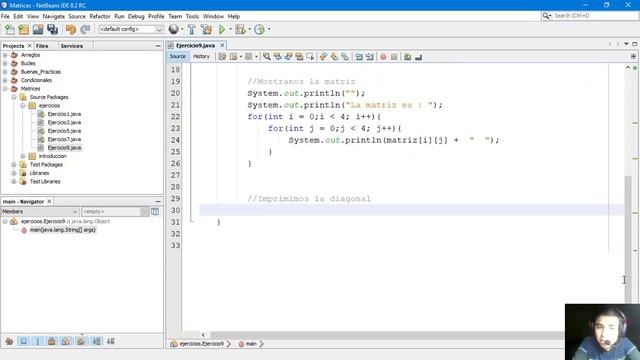Toggle Fully Qualified Names in Navigator
The height and width of the screenshot is (360, 640).
(81, 341)
